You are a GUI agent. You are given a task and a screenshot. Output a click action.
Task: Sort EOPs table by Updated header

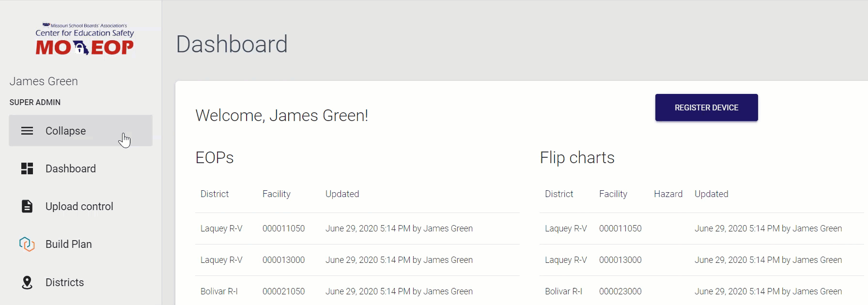pyautogui.click(x=342, y=194)
